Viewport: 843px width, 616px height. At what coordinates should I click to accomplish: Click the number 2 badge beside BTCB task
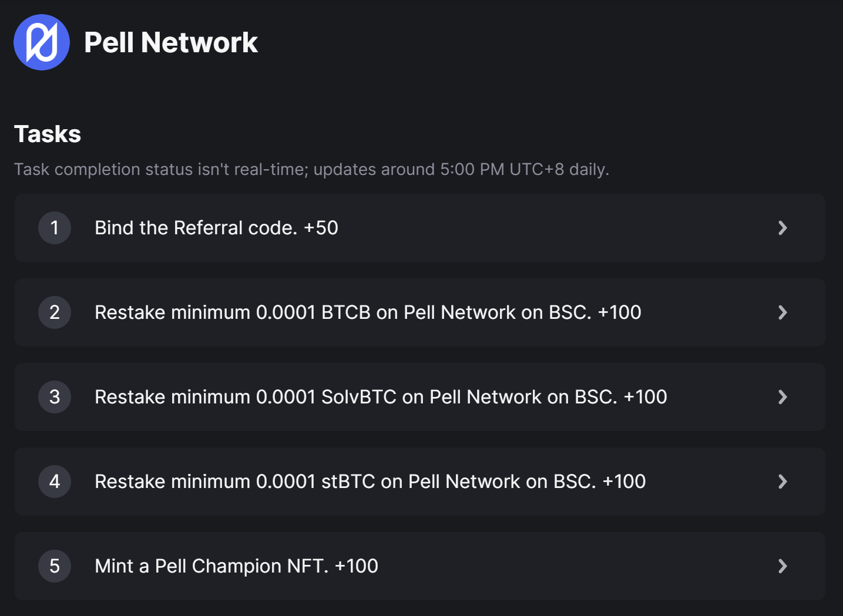coord(55,312)
